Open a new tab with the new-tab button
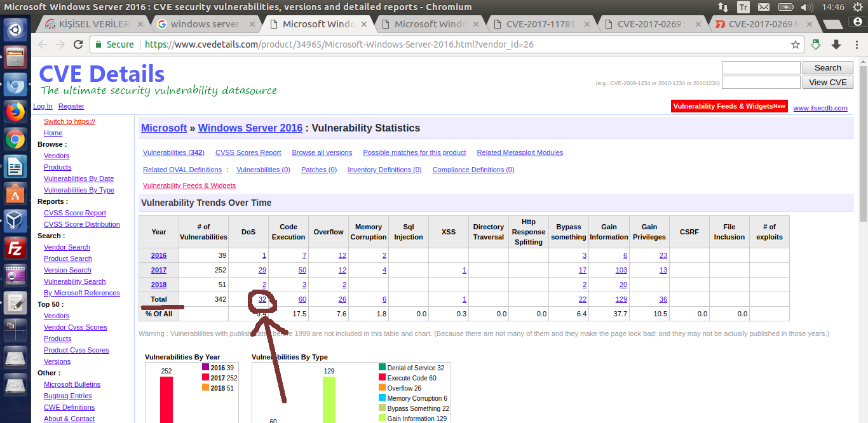 point(832,25)
